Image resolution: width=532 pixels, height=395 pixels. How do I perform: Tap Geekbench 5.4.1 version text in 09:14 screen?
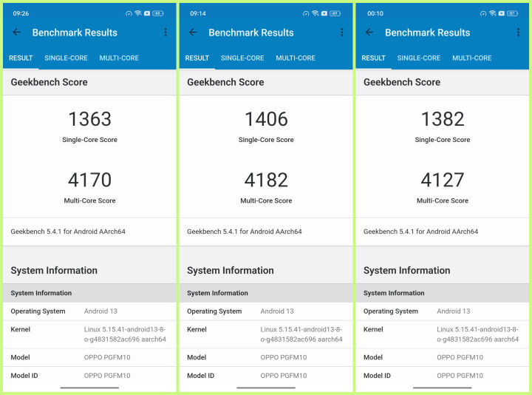click(245, 232)
